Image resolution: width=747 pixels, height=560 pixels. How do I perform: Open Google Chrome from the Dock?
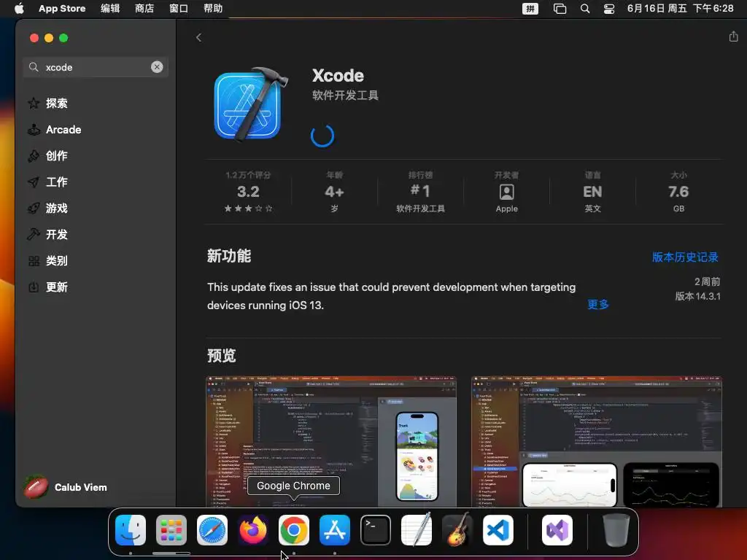click(294, 530)
